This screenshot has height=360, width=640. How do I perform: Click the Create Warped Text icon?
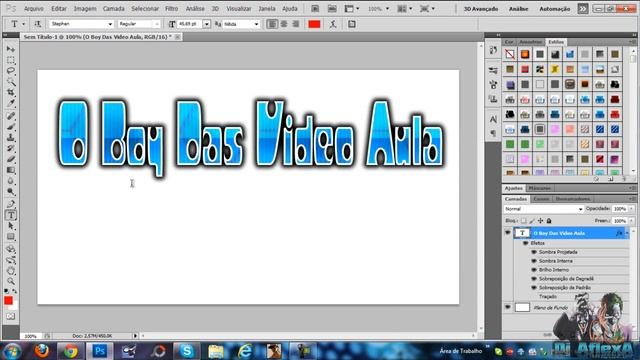coord(333,24)
